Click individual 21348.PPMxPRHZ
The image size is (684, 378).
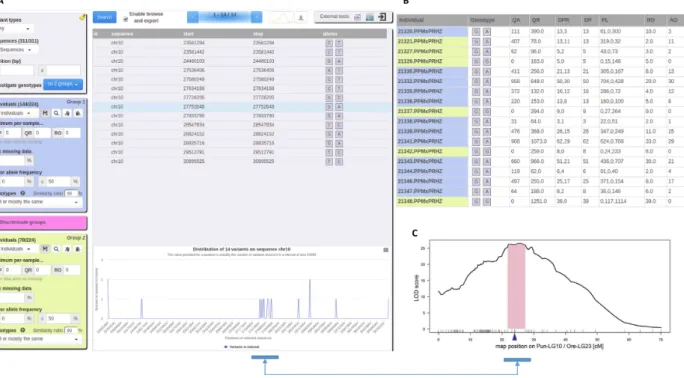click(420, 201)
